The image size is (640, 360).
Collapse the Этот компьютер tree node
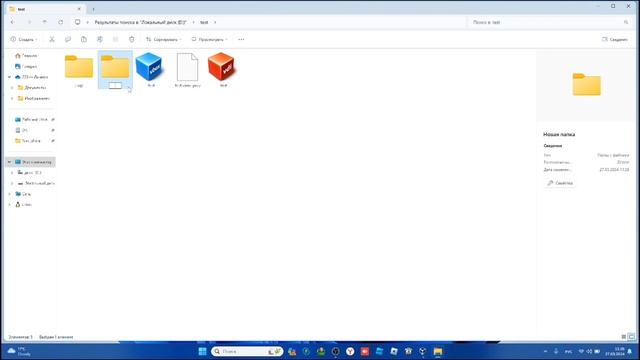tap(9, 162)
